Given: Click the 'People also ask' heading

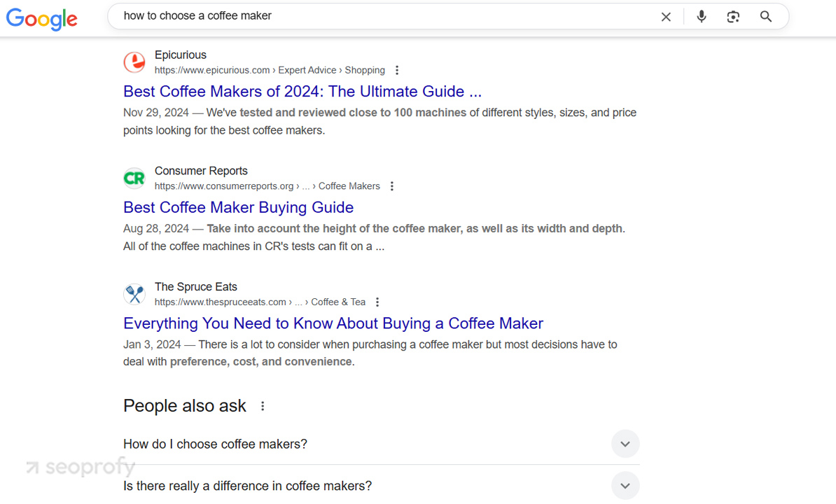Looking at the screenshot, I should [x=184, y=406].
